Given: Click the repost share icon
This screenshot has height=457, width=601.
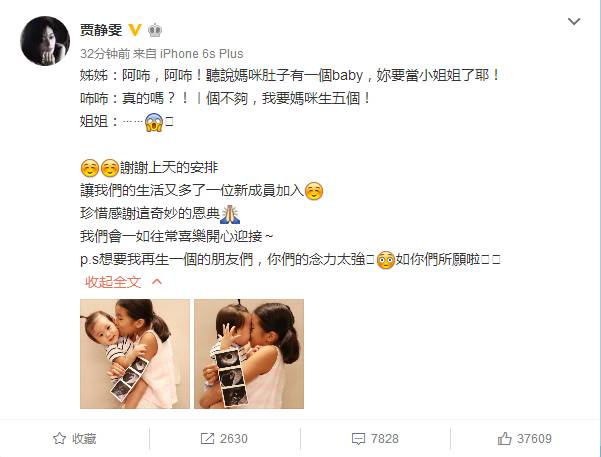Looking at the screenshot, I should [x=207, y=439].
